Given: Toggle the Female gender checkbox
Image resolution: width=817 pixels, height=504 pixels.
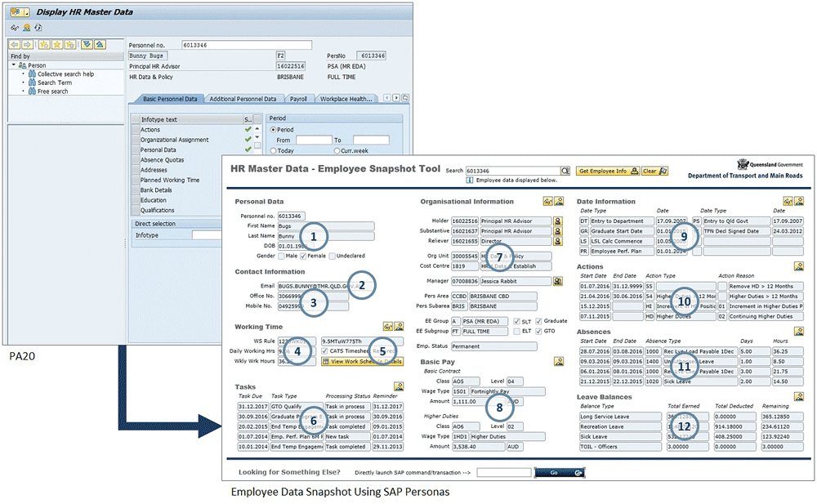Looking at the screenshot, I should pos(303,256).
